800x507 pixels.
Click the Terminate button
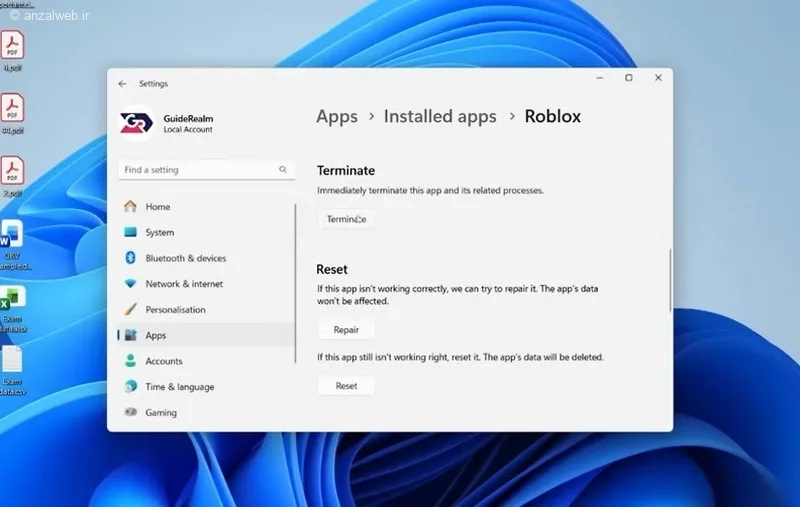point(346,219)
